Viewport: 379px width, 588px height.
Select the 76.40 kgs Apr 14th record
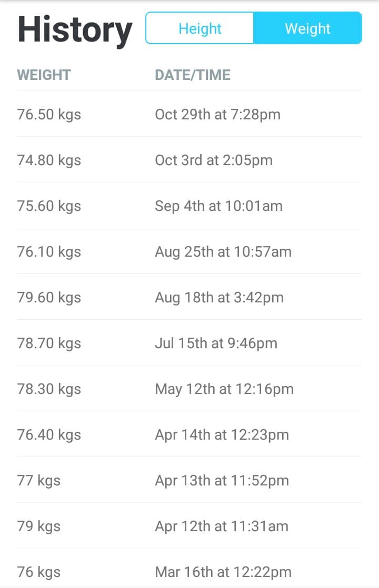(x=189, y=434)
